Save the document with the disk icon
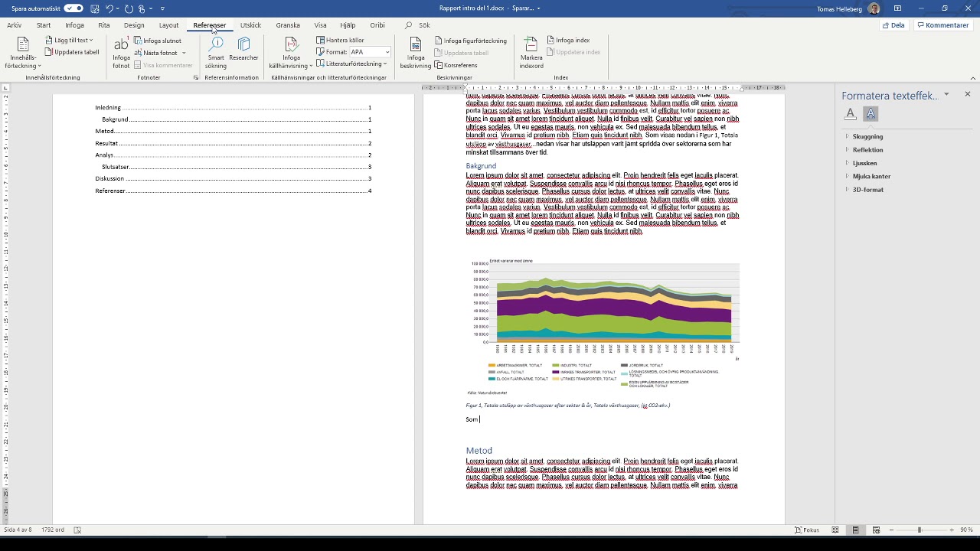 94,8
